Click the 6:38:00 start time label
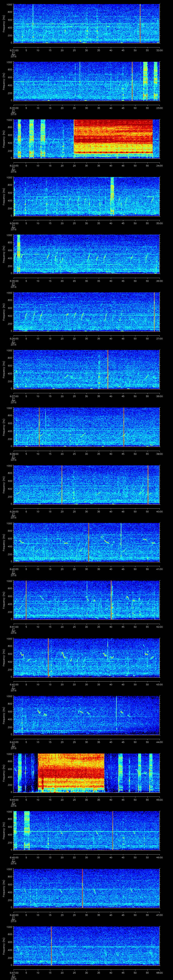 click(x=14, y=454)
